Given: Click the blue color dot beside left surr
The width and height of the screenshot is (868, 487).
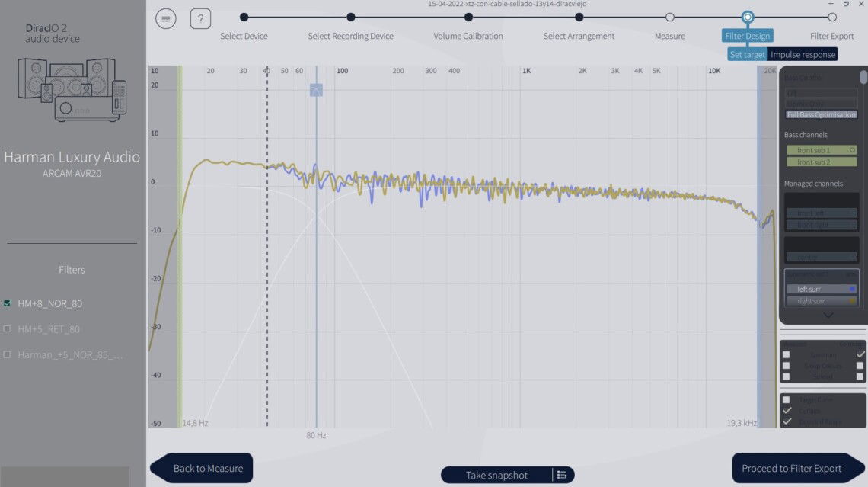Looking at the screenshot, I should (853, 289).
